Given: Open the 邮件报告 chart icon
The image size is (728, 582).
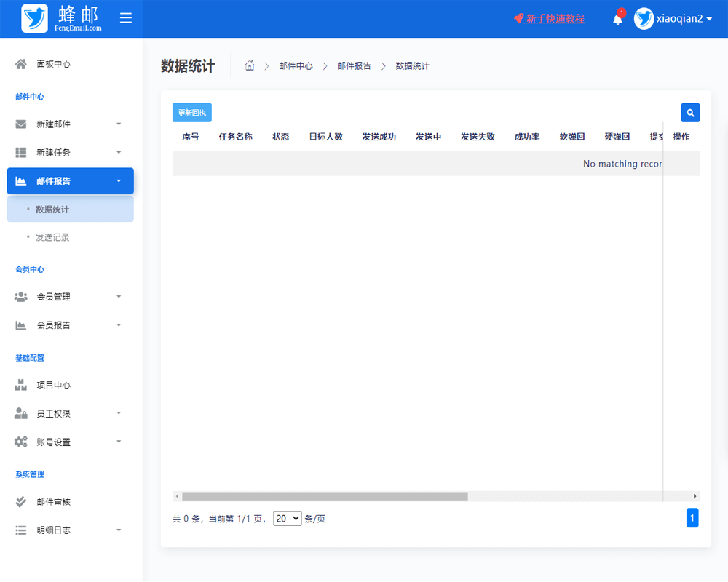Looking at the screenshot, I should (22, 180).
